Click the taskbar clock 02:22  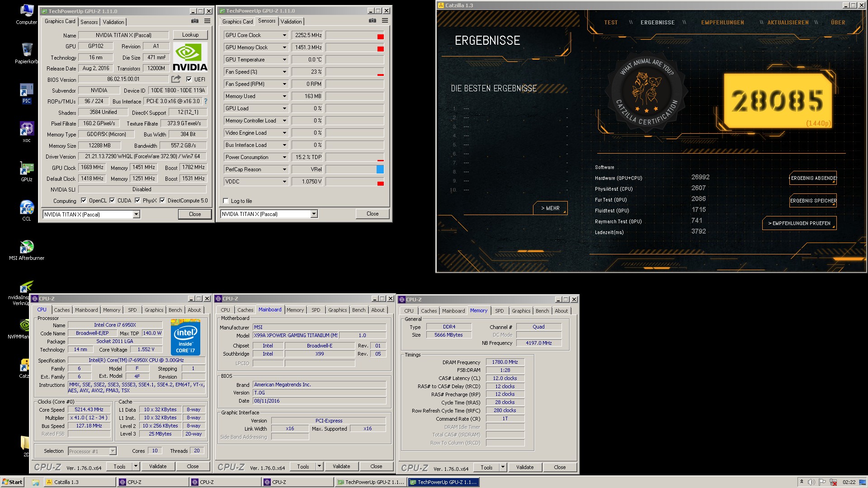point(849,482)
